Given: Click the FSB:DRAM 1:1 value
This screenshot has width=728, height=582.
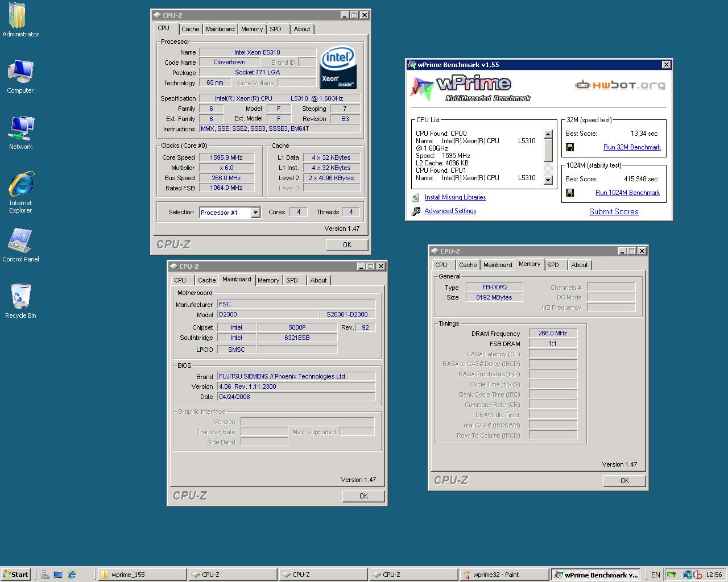Looking at the screenshot, I should pyautogui.click(x=553, y=343).
